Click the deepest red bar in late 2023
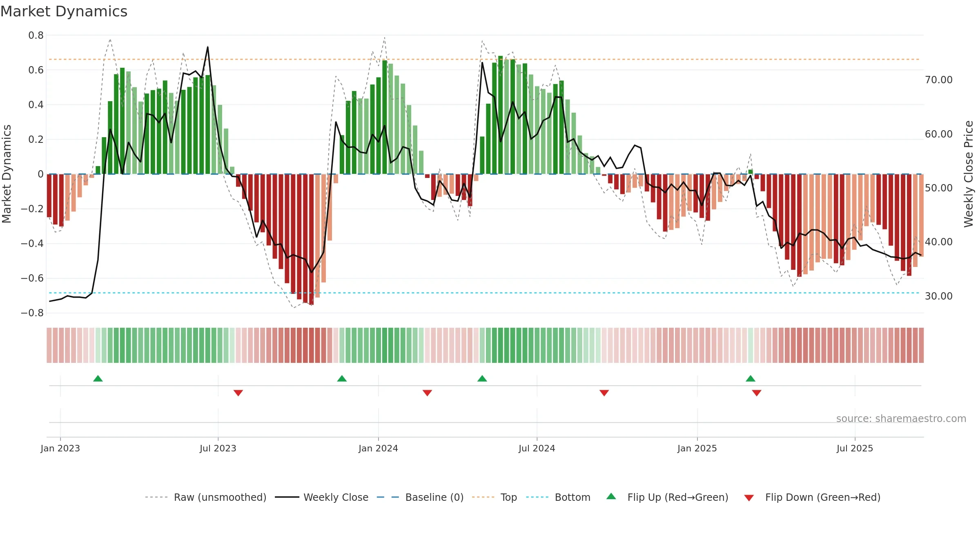This screenshot has width=980, height=551. (x=312, y=239)
